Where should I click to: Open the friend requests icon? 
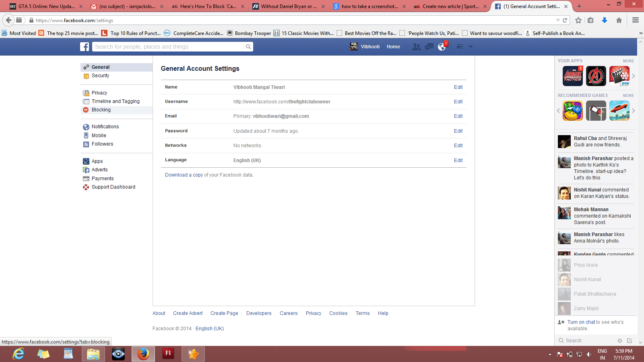click(x=416, y=47)
